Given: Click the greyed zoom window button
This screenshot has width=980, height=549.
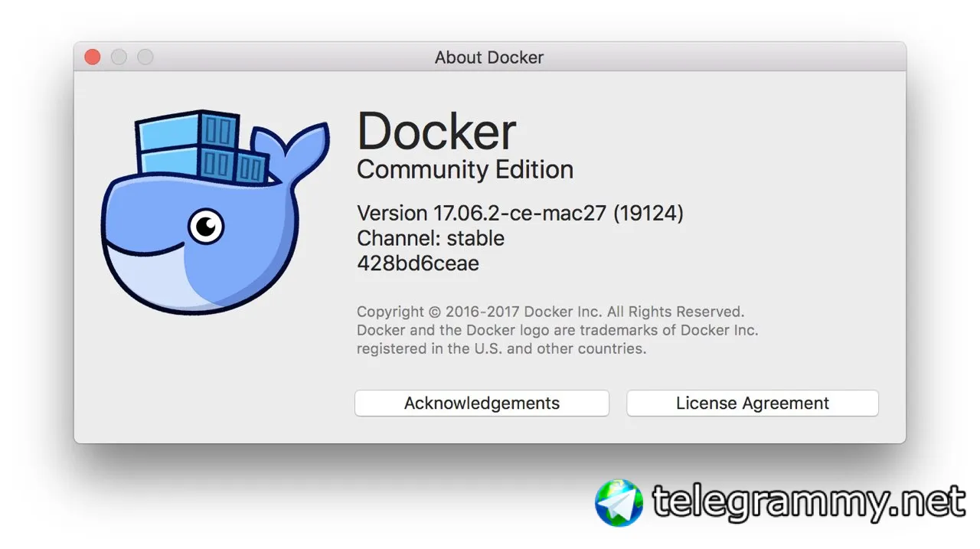Looking at the screenshot, I should click(145, 57).
